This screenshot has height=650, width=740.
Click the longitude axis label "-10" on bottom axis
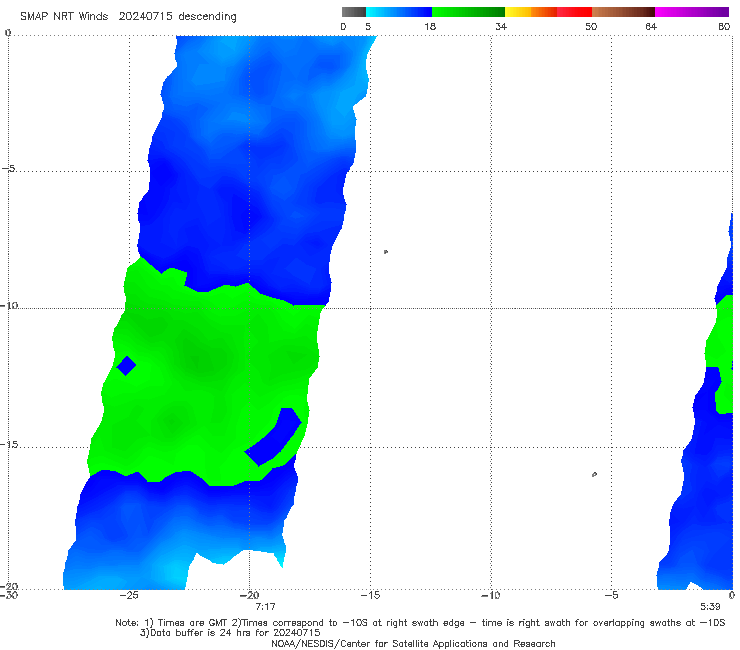[x=490, y=595]
